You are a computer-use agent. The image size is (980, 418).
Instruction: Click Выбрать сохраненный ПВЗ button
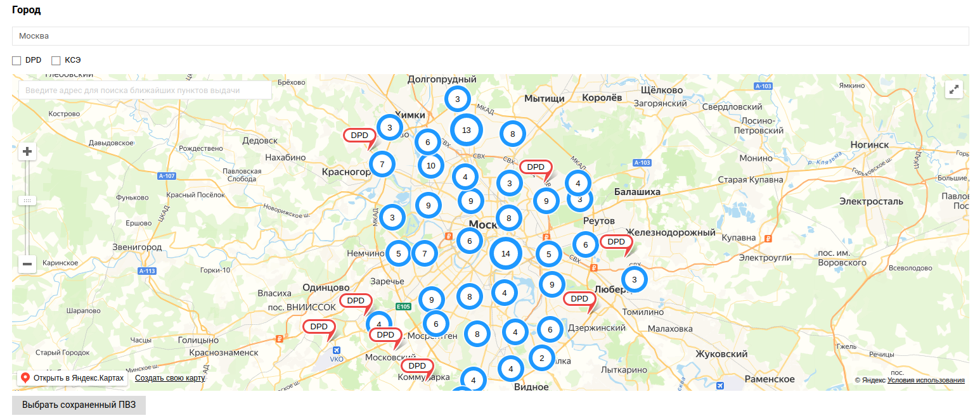point(79,405)
